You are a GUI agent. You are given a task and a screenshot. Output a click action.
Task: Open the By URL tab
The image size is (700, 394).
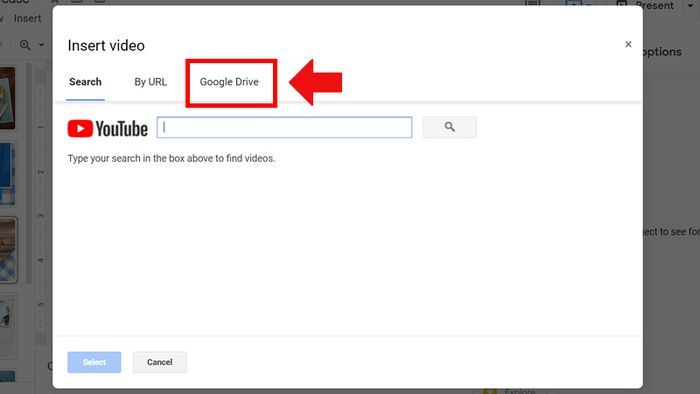(x=150, y=82)
